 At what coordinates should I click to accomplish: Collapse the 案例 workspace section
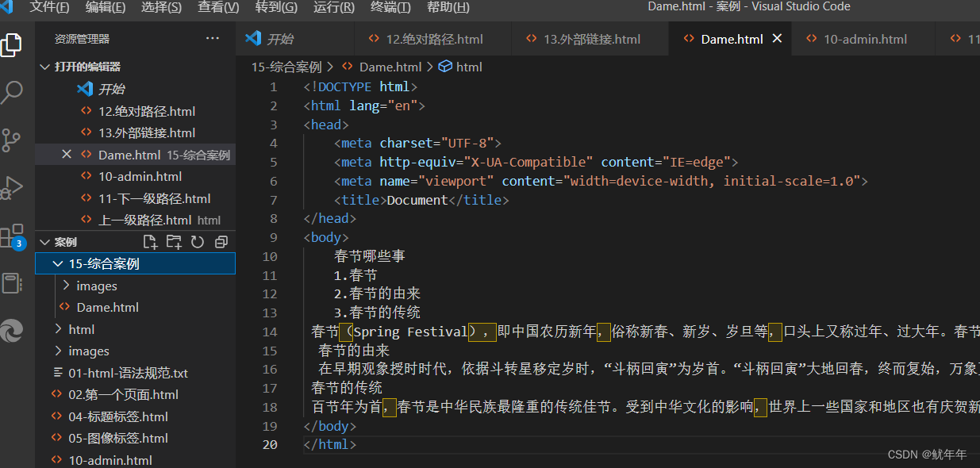click(x=45, y=242)
